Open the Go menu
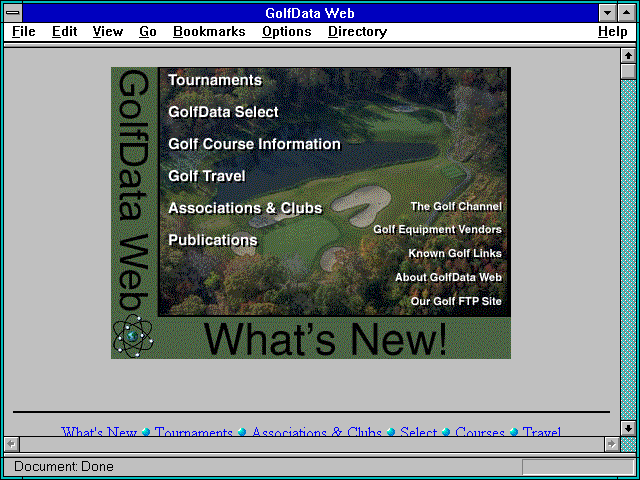 pyautogui.click(x=148, y=32)
